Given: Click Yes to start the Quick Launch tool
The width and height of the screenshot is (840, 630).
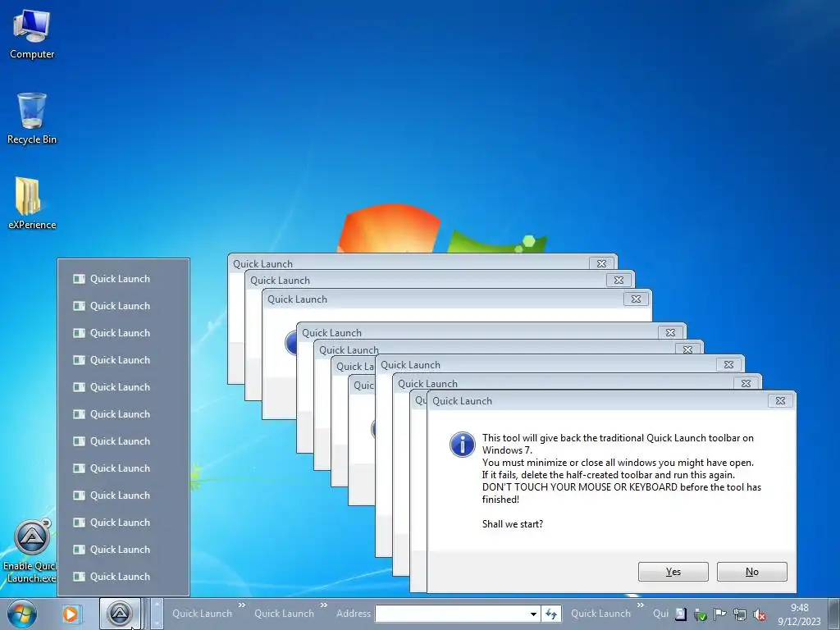Looking at the screenshot, I should (673, 572).
